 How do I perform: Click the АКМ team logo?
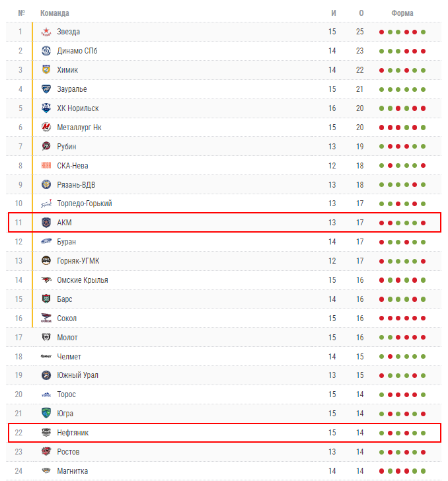coord(46,223)
